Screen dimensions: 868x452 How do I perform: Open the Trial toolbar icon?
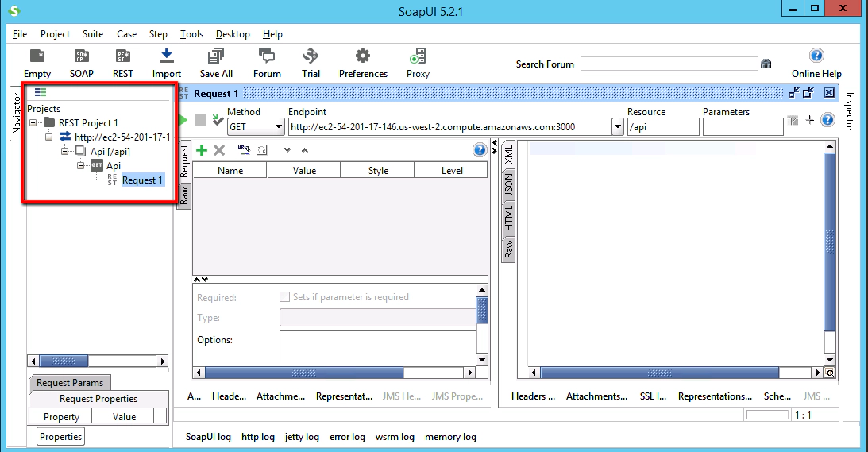pyautogui.click(x=311, y=56)
